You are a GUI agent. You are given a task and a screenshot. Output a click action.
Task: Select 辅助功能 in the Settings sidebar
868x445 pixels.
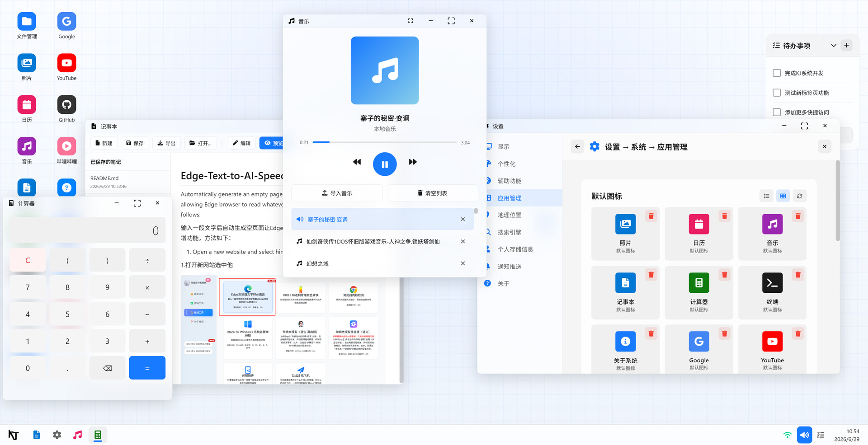pyautogui.click(x=520, y=181)
